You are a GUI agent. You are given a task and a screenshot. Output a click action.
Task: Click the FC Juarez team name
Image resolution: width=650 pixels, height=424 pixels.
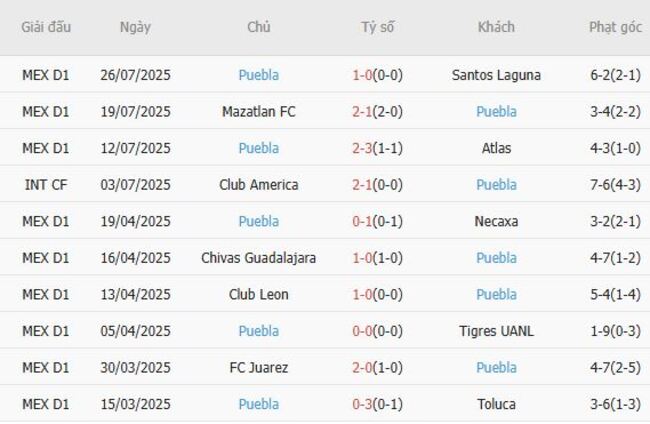[x=259, y=368]
